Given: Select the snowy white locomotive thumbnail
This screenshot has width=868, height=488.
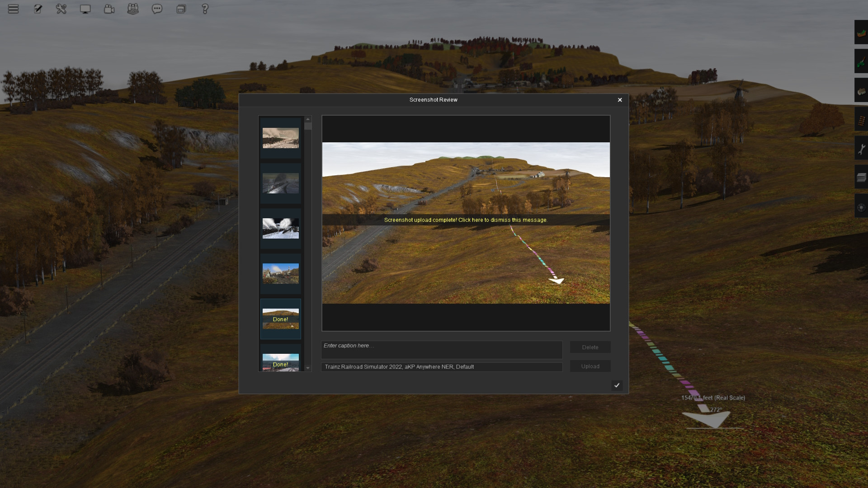Looking at the screenshot, I should (280, 228).
